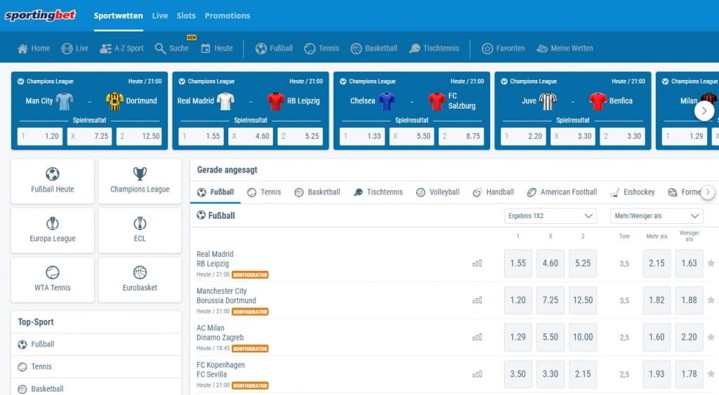Bet 2.20 on Juve in featured card
The height and width of the screenshot is (395, 719).
click(523, 136)
